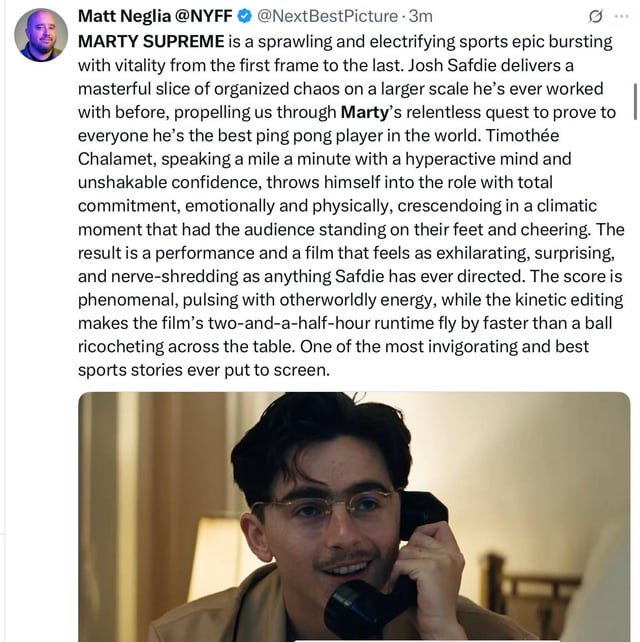Click the blue verified badge
The width and height of the screenshot is (640, 642).
(242, 16)
